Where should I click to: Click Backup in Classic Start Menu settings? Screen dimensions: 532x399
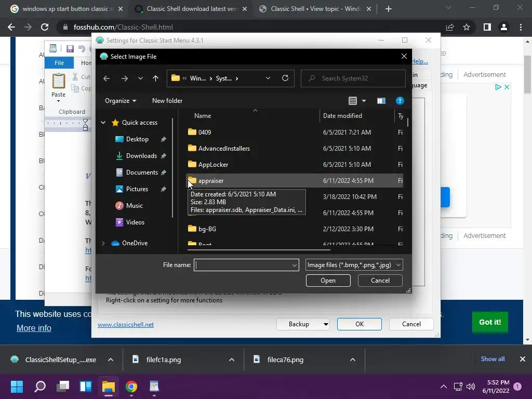click(x=299, y=324)
